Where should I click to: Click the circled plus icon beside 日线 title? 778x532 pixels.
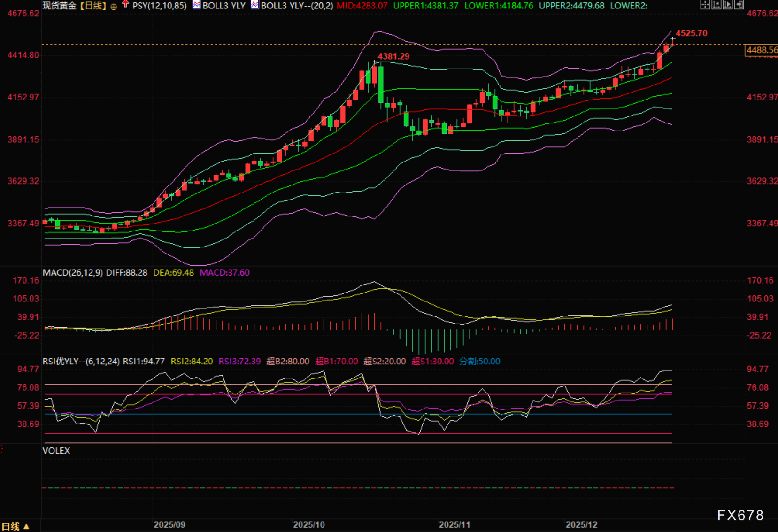(x=114, y=7)
